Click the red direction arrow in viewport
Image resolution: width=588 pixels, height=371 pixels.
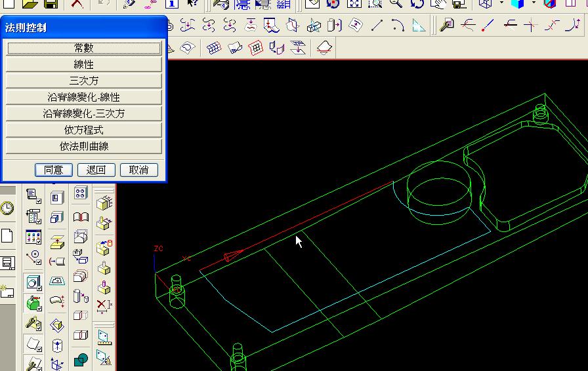pos(233,256)
